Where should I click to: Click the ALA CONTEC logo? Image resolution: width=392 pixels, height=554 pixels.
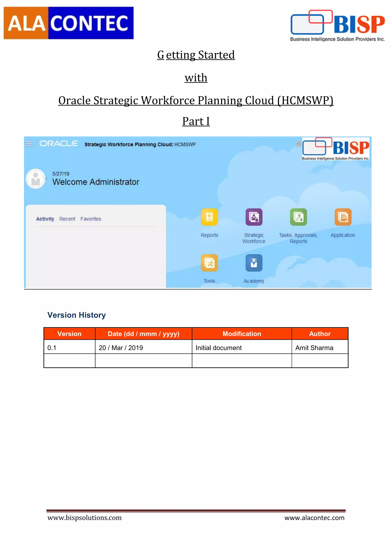69,23
